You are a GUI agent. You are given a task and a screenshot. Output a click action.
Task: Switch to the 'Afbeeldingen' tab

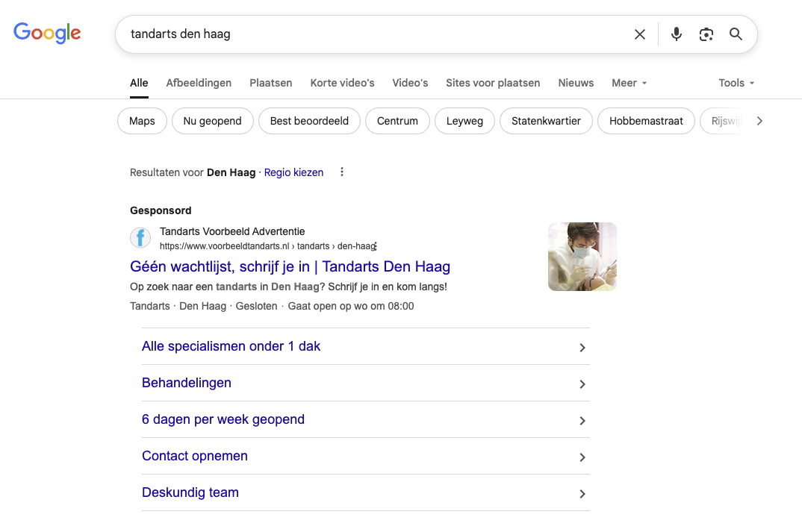pyautogui.click(x=199, y=83)
